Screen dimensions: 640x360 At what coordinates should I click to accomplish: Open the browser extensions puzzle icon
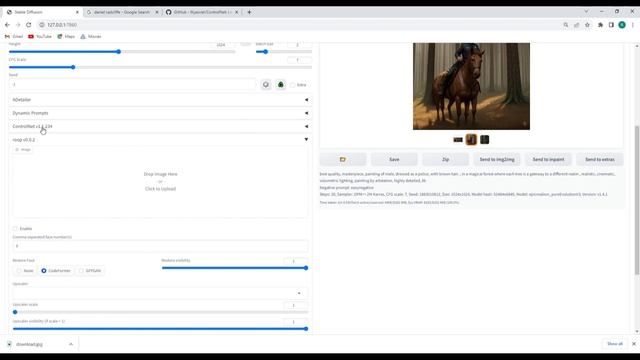[600, 25]
